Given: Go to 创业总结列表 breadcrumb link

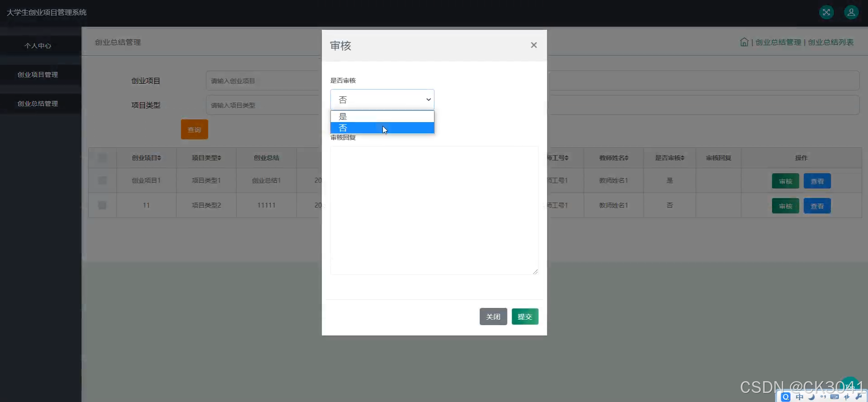Looking at the screenshot, I should pyautogui.click(x=831, y=42).
